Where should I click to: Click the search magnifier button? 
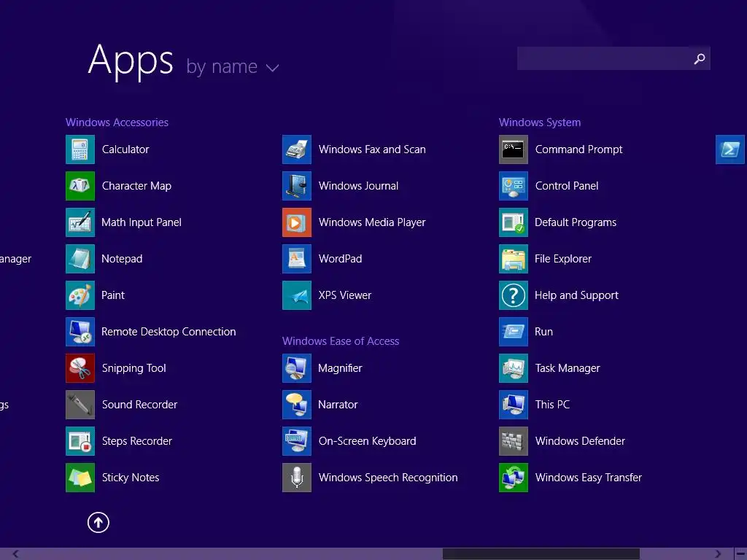tap(700, 58)
